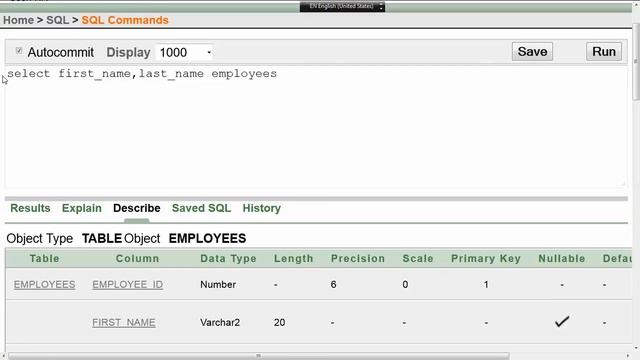Go to Home in the breadcrumb

click(18, 20)
